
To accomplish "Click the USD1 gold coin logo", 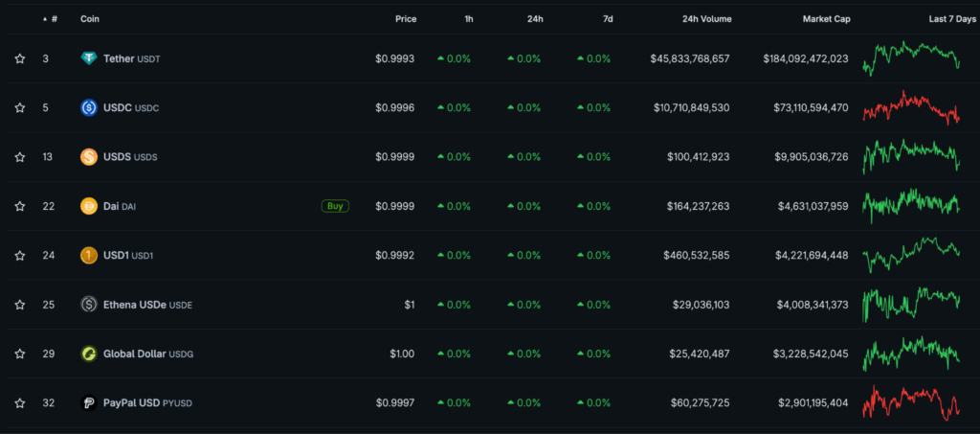I will tap(89, 256).
